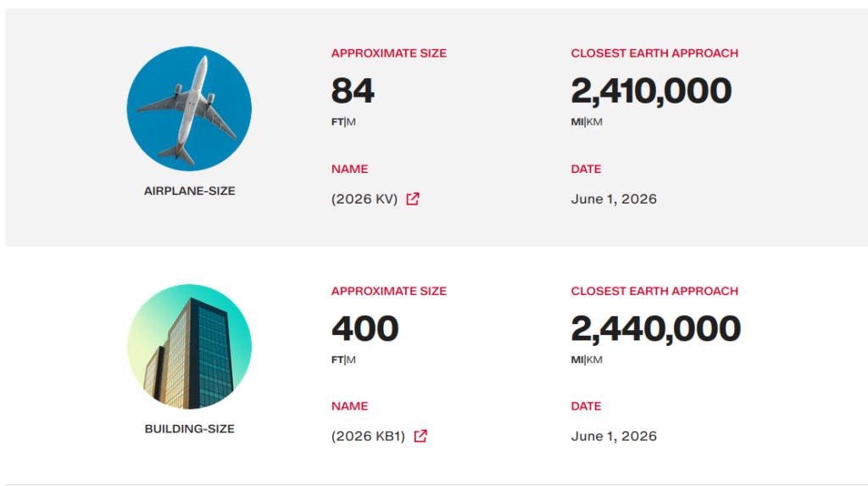Switch building-size asteroid size to FT

337,360
